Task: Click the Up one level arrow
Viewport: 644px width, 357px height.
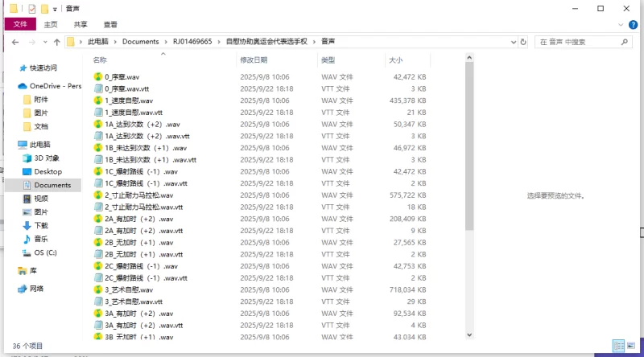Action: click(56, 42)
